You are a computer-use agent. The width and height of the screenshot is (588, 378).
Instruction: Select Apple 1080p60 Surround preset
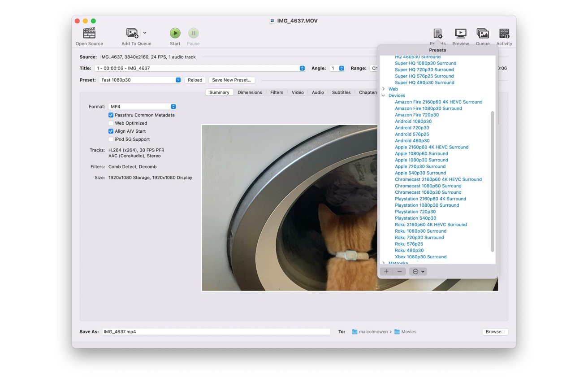421,153
